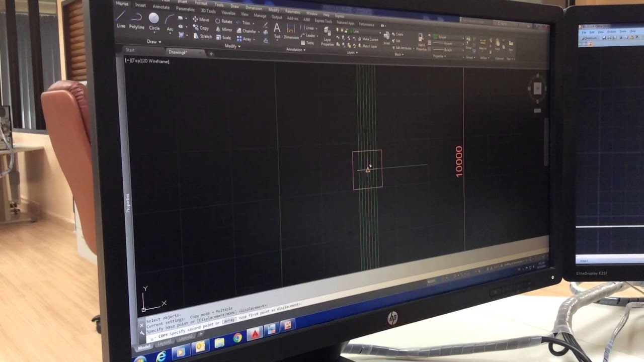The width and height of the screenshot is (644, 362).
Task: Insert a Table from Annotation panel
Action: 307,43
